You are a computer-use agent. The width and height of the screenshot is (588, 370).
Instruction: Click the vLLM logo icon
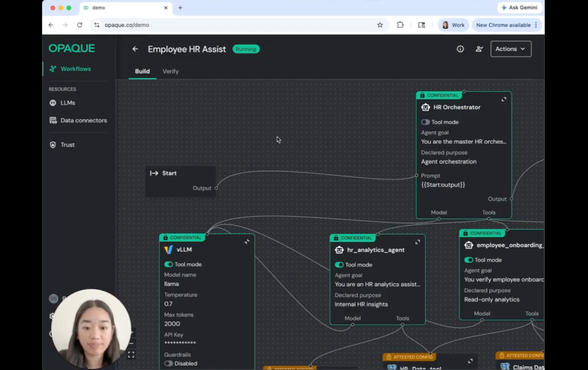click(x=169, y=249)
